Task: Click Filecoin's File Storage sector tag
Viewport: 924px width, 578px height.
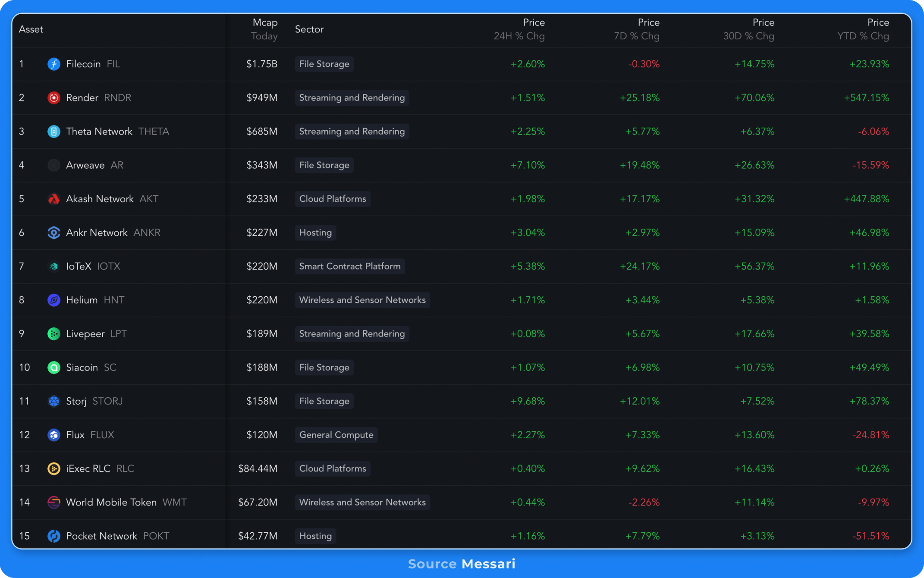Action: 324,64
